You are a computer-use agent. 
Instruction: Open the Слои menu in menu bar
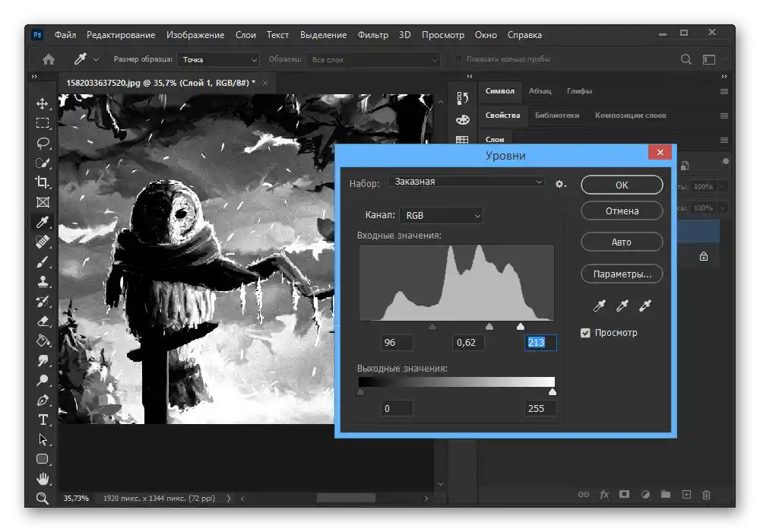click(x=245, y=35)
